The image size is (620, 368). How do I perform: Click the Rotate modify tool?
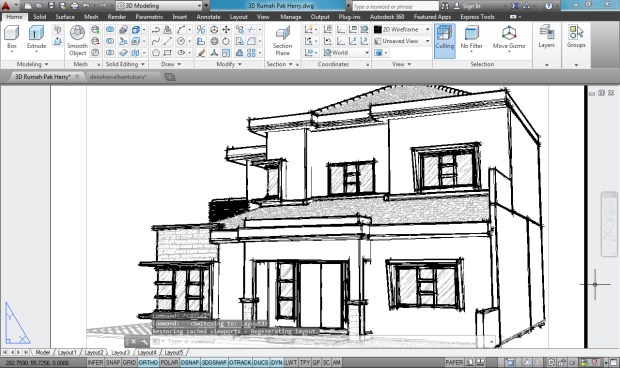[226, 41]
